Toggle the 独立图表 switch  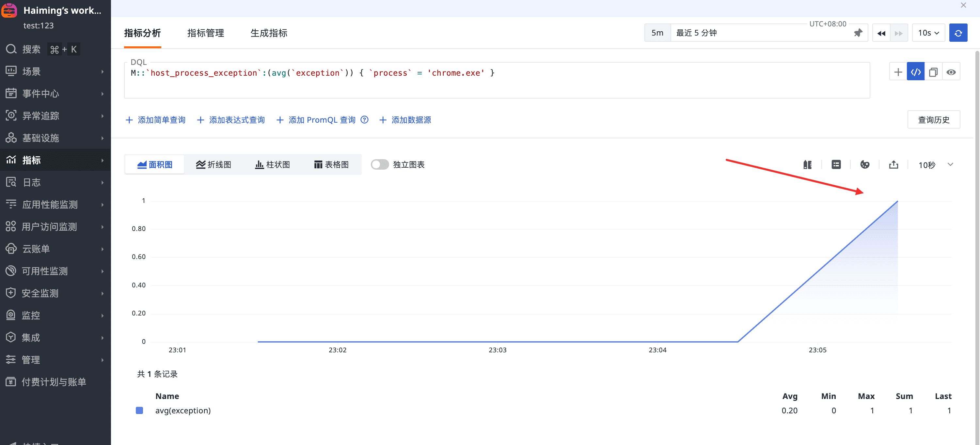pyautogui.click(x=380, y=165)
